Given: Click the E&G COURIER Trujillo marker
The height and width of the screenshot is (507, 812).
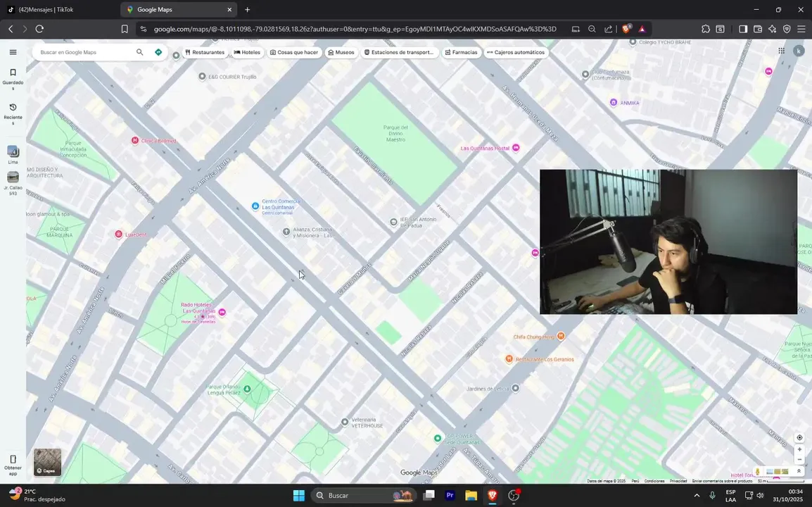Looking at the screenshot, I should [x=202, y=76].
